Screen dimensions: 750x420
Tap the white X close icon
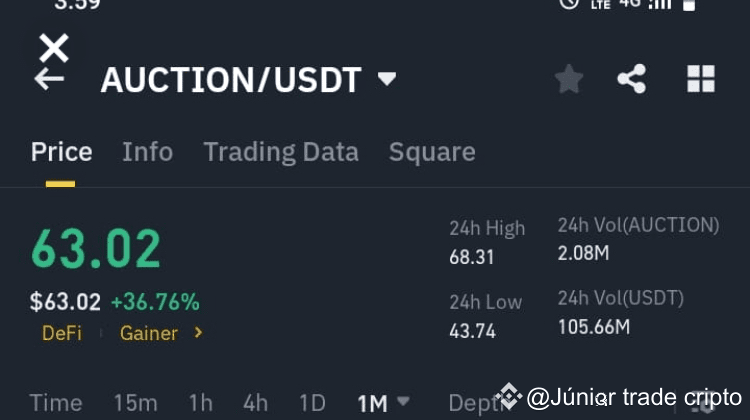tap(54, 47)
